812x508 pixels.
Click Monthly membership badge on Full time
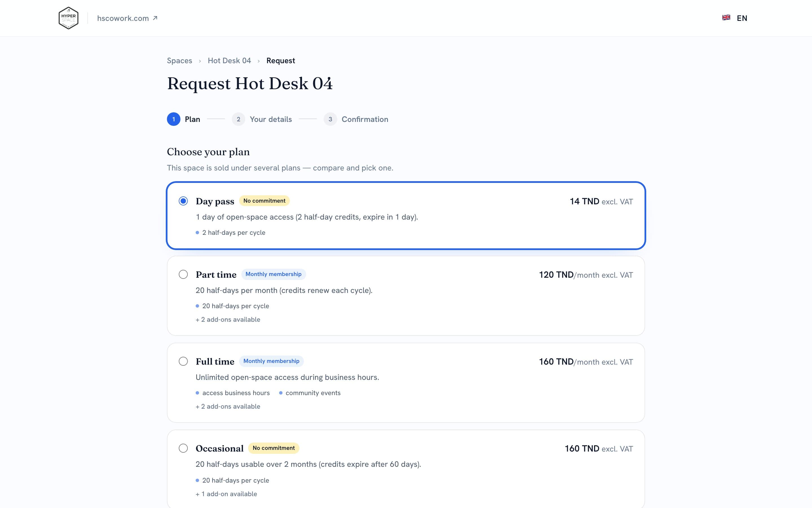[x=271, y=361]
